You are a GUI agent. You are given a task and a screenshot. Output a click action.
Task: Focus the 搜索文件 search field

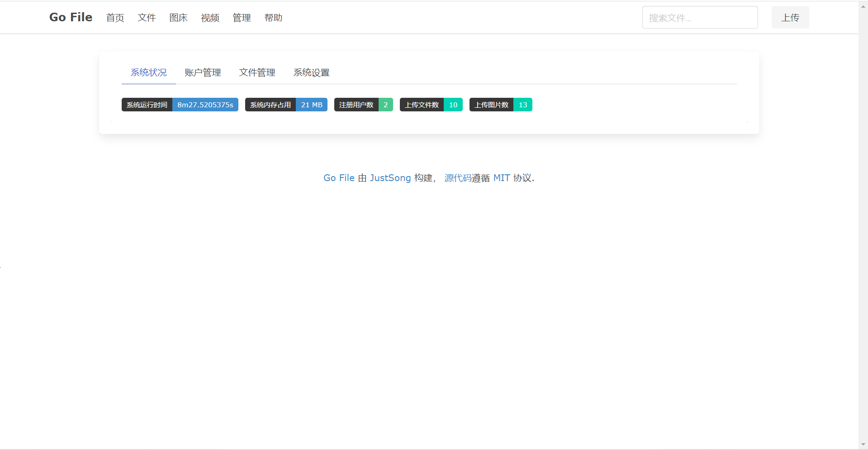pos(699,18)
